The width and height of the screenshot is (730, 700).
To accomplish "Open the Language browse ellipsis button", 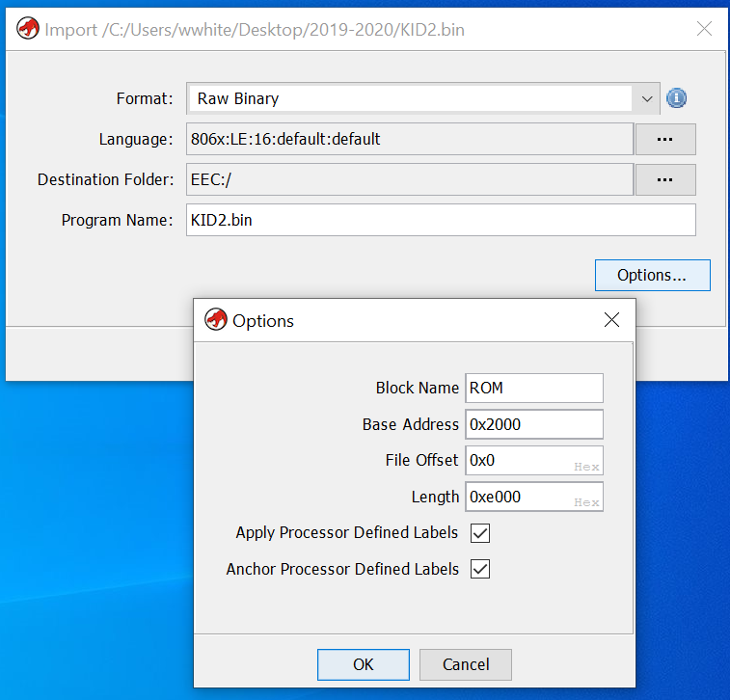I will click(x=664, y=139).
